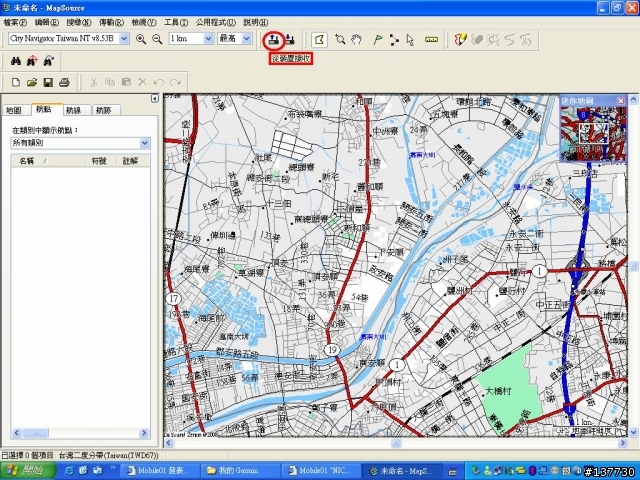Viewport: 640px width, 480px height.
Task: Open the 說明(H) menu
Action: (x=256, y=22)
